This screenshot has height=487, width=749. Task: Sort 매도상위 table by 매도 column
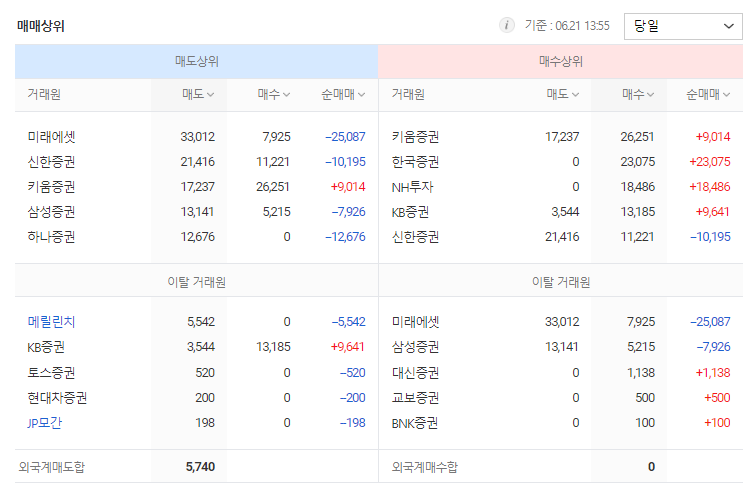click(198, 95)
